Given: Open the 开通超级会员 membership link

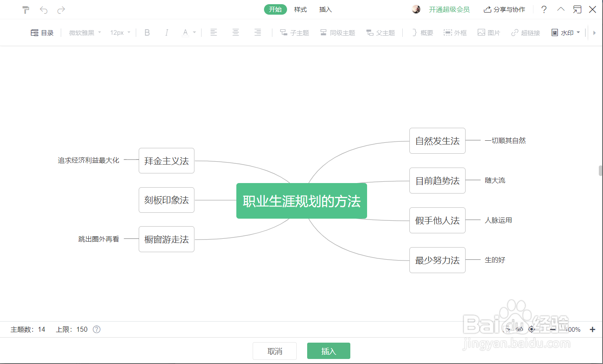Looking at the screenshot, I should 449,9.
